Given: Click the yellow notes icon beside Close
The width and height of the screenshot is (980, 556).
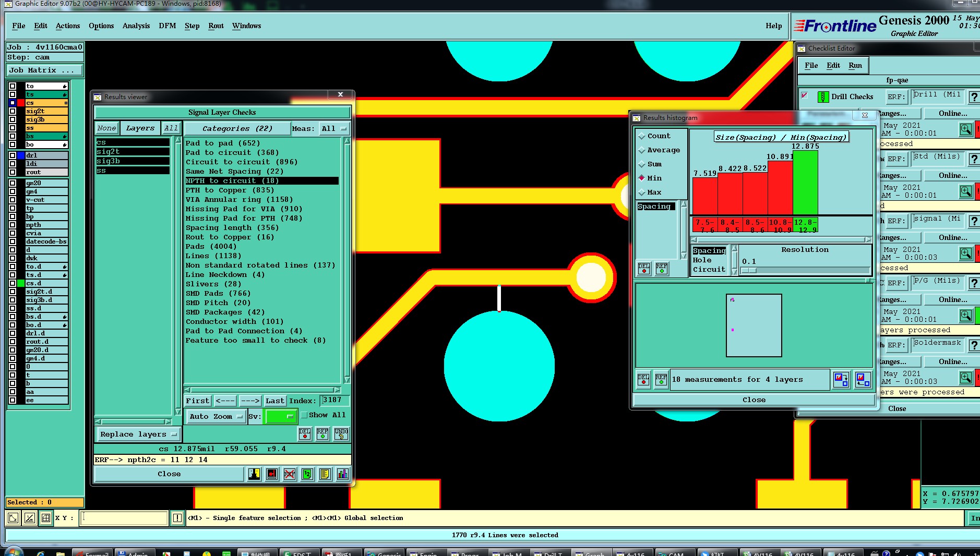Looking at the screenshot, I should pos(325,474).
